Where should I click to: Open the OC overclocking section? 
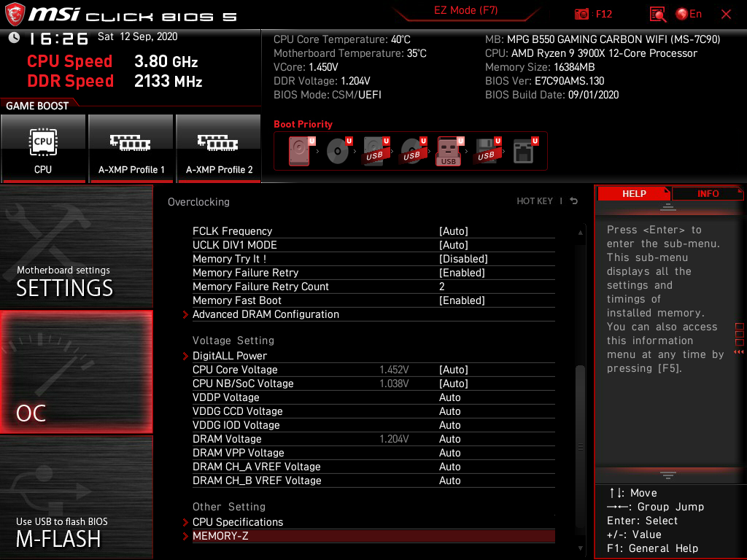[x=76, y=372]
